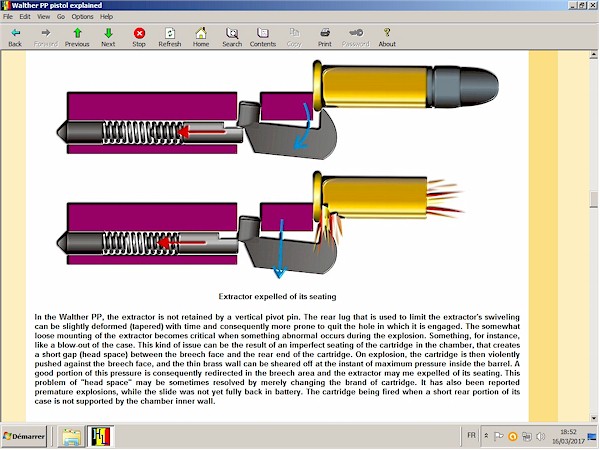The image size is (600, 450).
Task: Click the scroll down arrow
Action: 593,417
